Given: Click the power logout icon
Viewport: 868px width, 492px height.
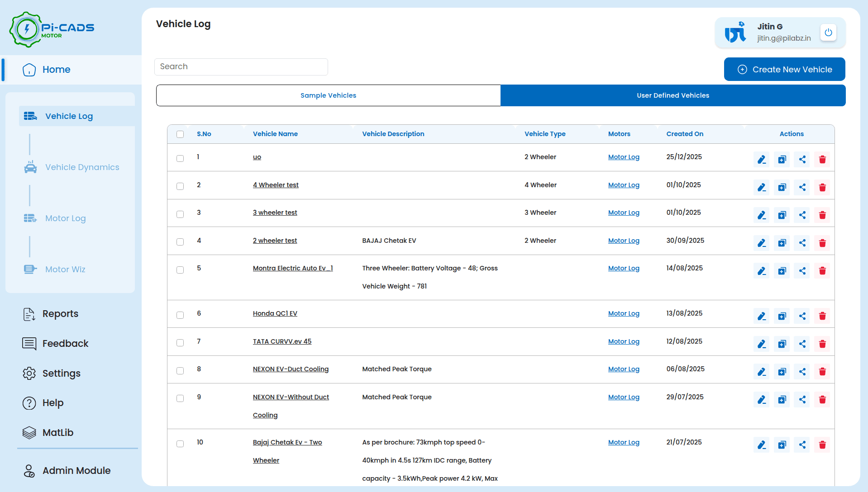Looking at the screenshot, I should [828, 33].
